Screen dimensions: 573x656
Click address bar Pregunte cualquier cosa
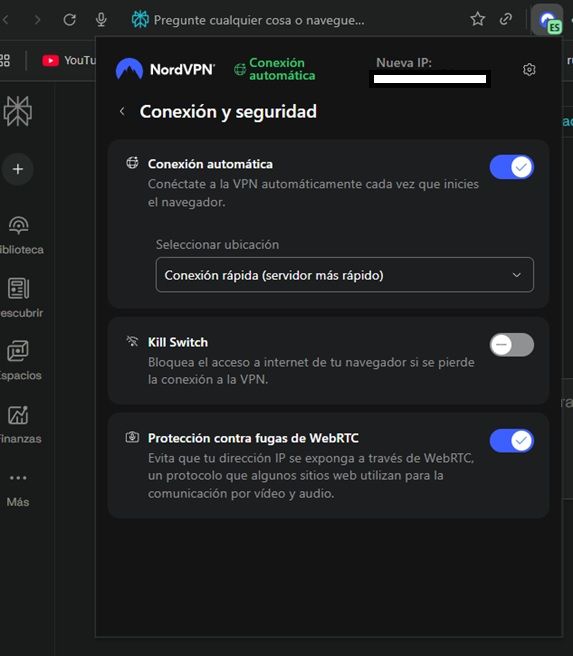(259, 20)
